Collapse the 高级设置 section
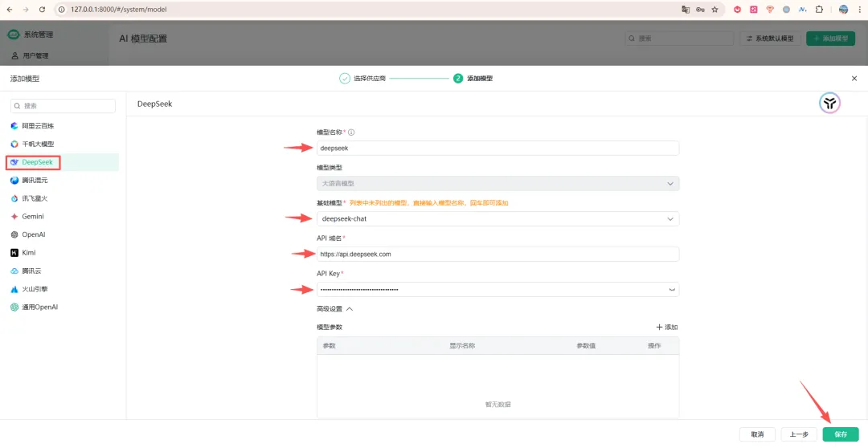Viewport: 868px width, 448px height. click(335, 309)
